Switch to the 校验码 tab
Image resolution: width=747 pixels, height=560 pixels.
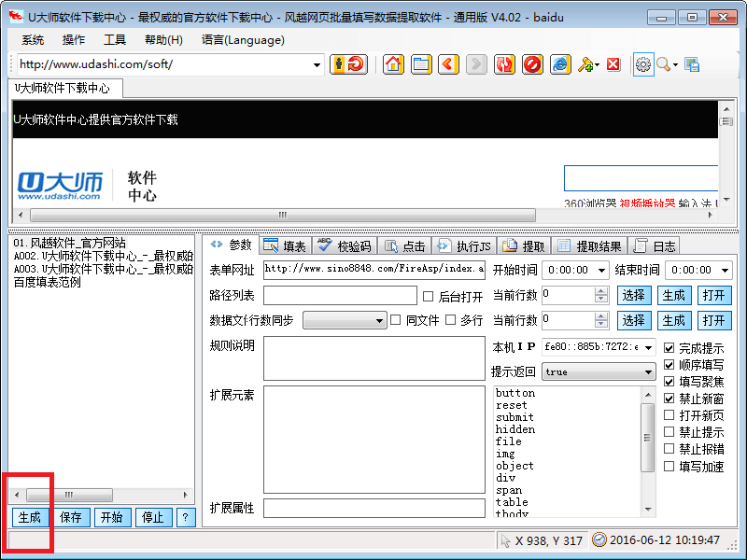[x=345, y=246]
